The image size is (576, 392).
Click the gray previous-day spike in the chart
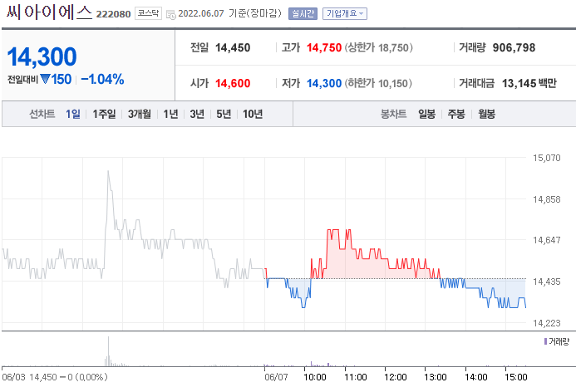[x=108, y=173]
